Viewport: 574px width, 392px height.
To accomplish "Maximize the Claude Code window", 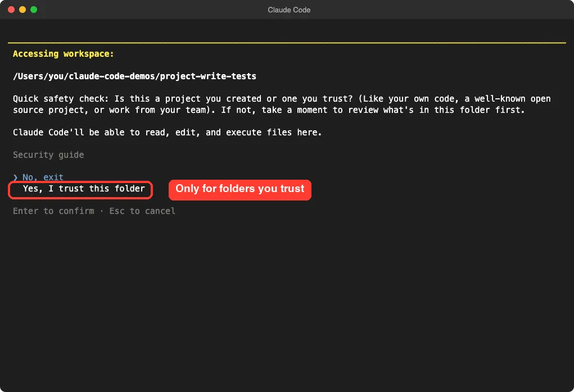I will [34, 10].
